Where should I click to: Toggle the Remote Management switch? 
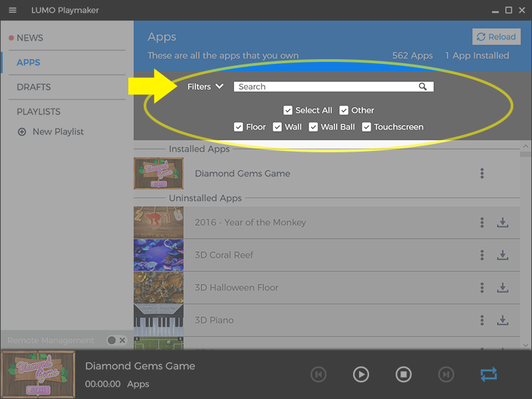[117, 340]
